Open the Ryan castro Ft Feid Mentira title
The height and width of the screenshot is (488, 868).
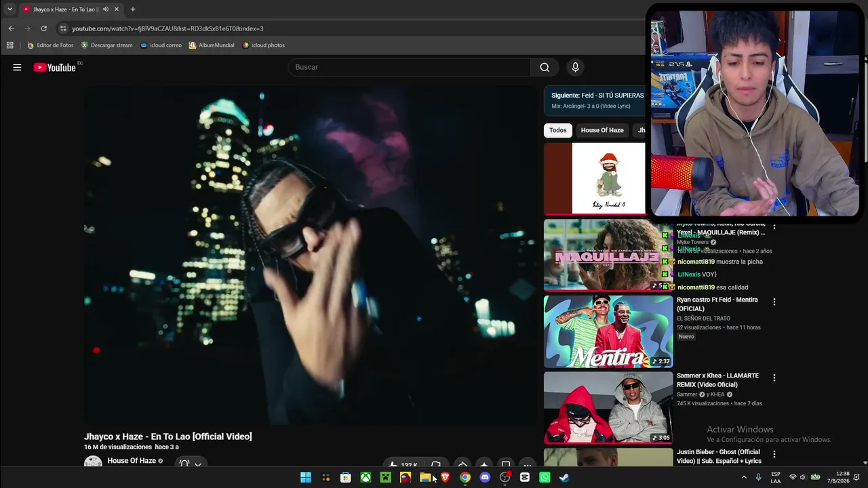point(717,304)
